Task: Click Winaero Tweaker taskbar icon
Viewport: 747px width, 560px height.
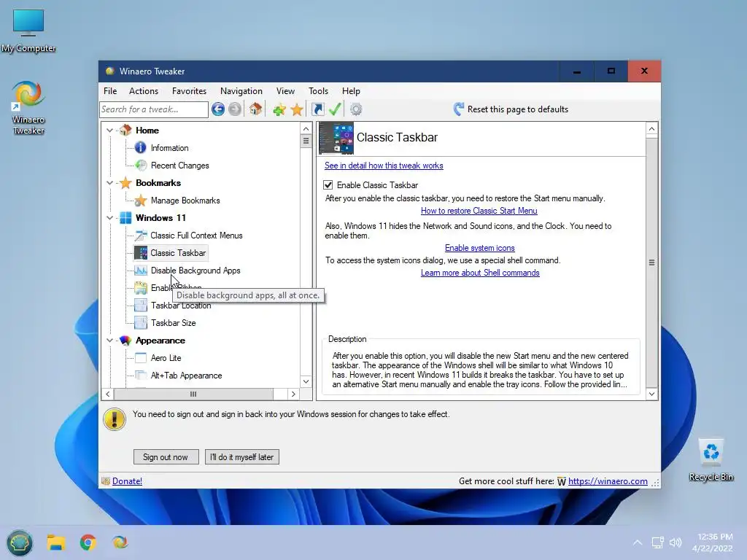Action: click(x=120, y=542)
